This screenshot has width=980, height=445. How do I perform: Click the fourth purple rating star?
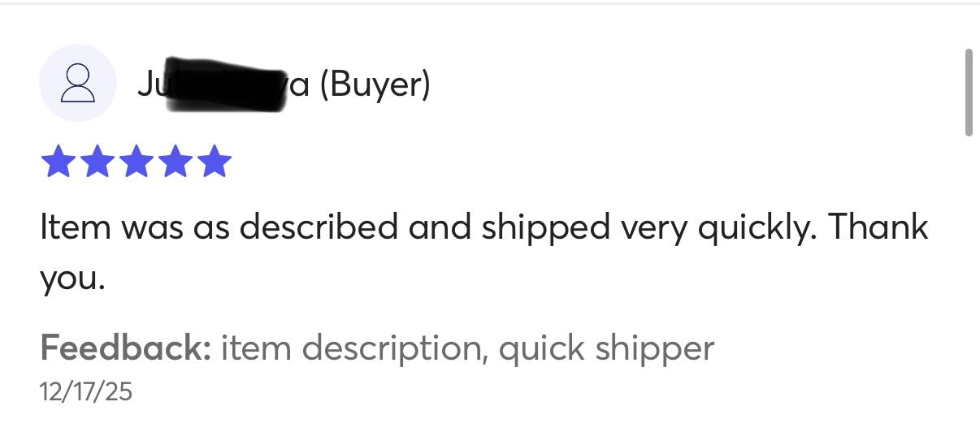click(176, 161)
